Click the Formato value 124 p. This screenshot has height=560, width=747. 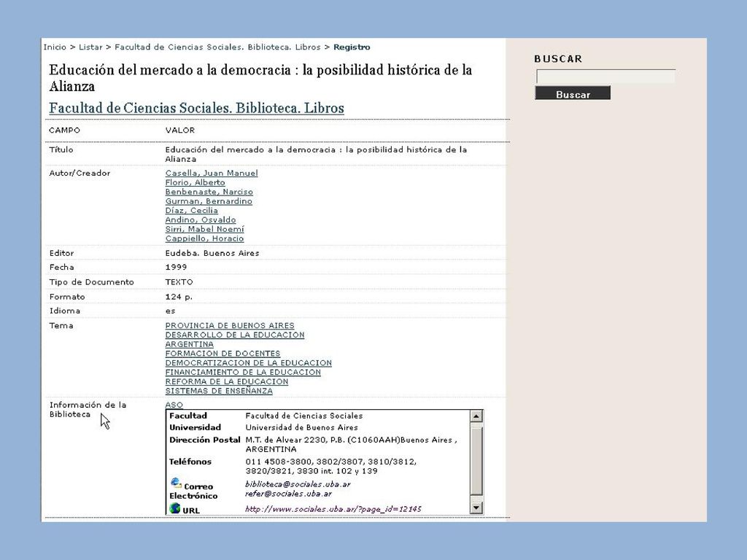point(179,297)
